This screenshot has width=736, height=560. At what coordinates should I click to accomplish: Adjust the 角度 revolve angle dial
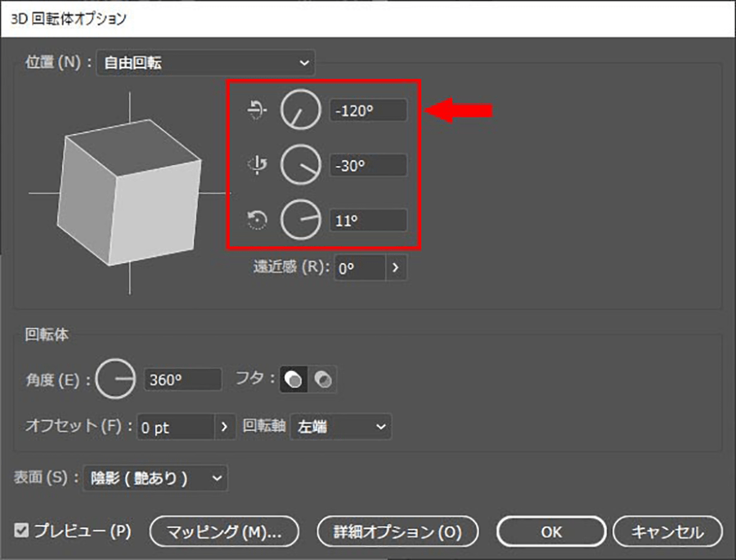click(x=115, y=379)
